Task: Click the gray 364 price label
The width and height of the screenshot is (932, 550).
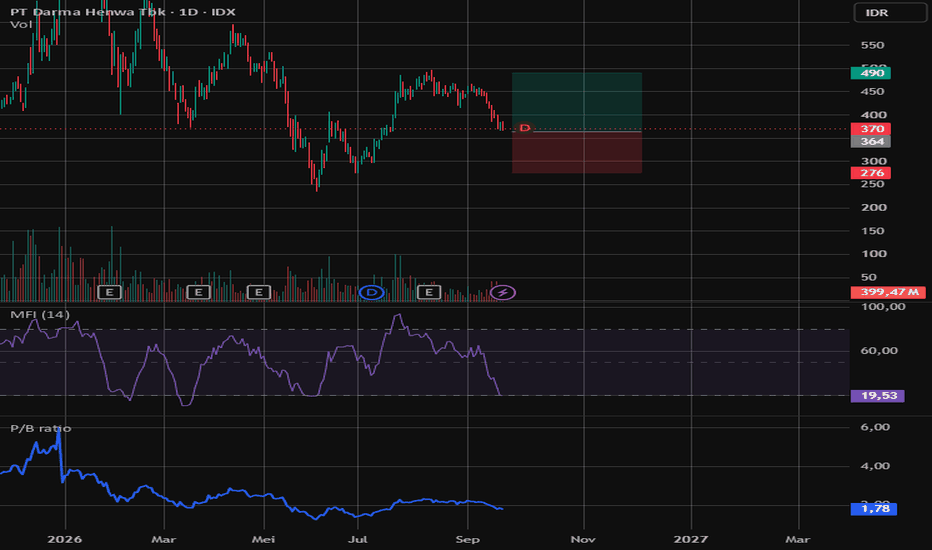Action: coord(871,141)
